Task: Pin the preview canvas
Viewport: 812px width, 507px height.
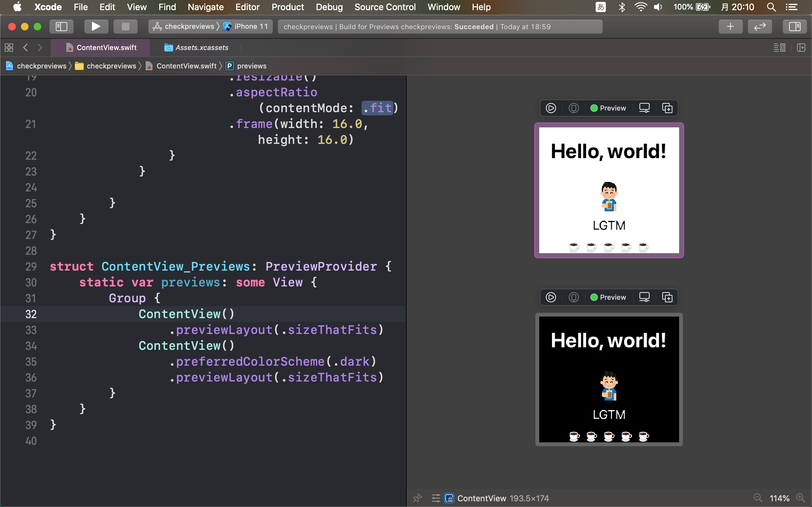Action: pos(417,498)
